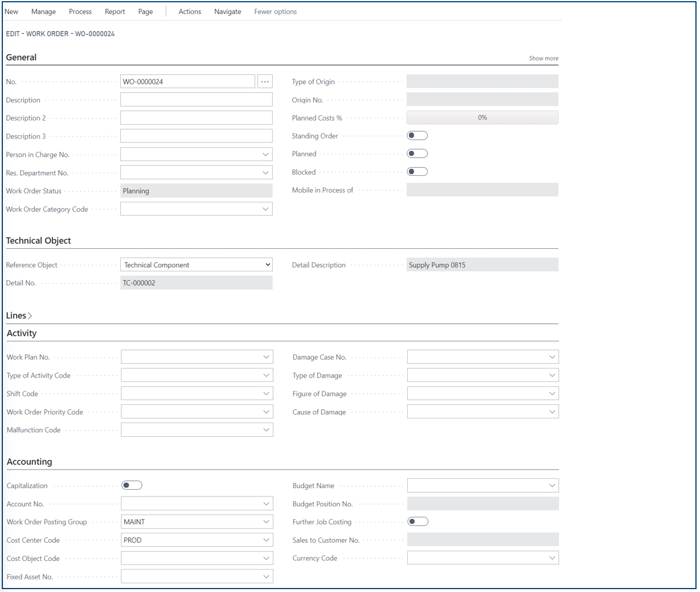Click the Mobile in Process of field
The width and height of the screenshot is (700, 592).
click(483, 190)
